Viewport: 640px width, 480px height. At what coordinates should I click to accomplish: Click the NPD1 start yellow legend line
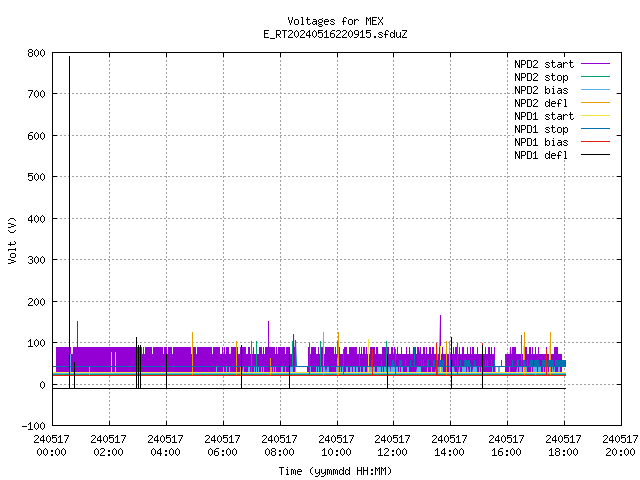[595, 116]
